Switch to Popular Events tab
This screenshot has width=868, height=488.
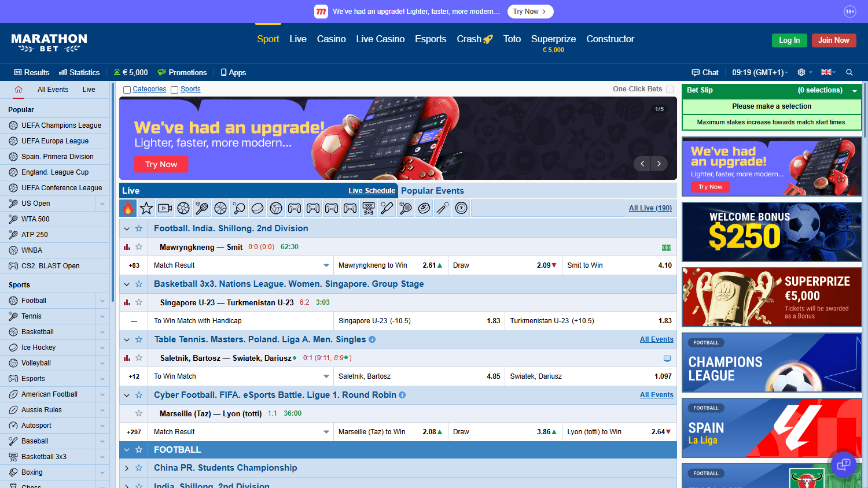(432, 191)
